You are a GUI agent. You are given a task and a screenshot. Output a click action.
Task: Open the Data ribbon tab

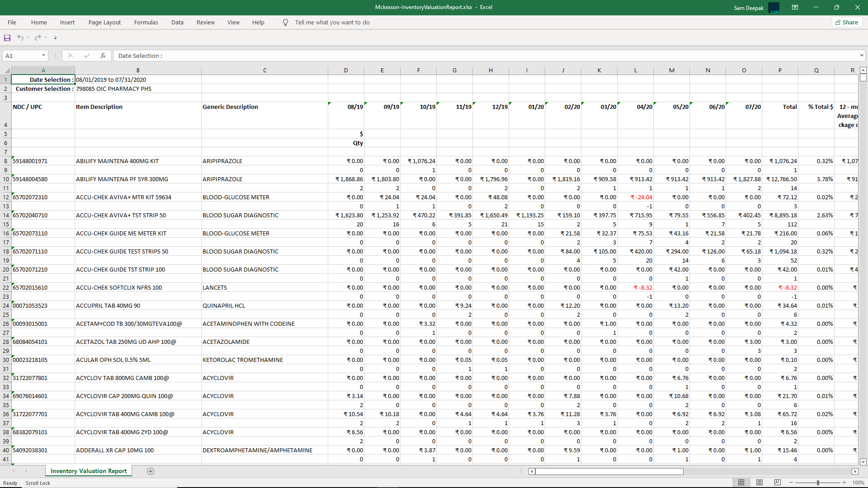pyautogui.click(x=177, y=23)
